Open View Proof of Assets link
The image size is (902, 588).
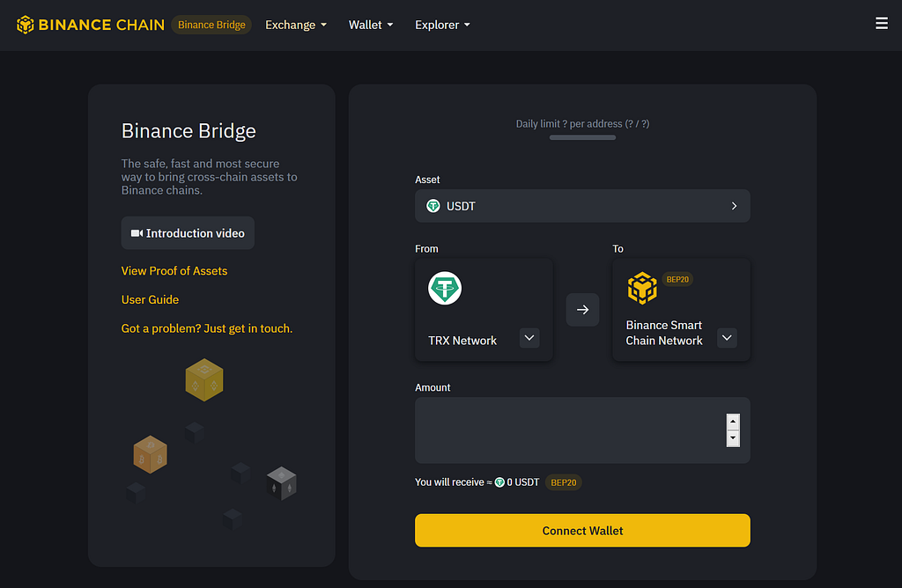pos(174,271)
